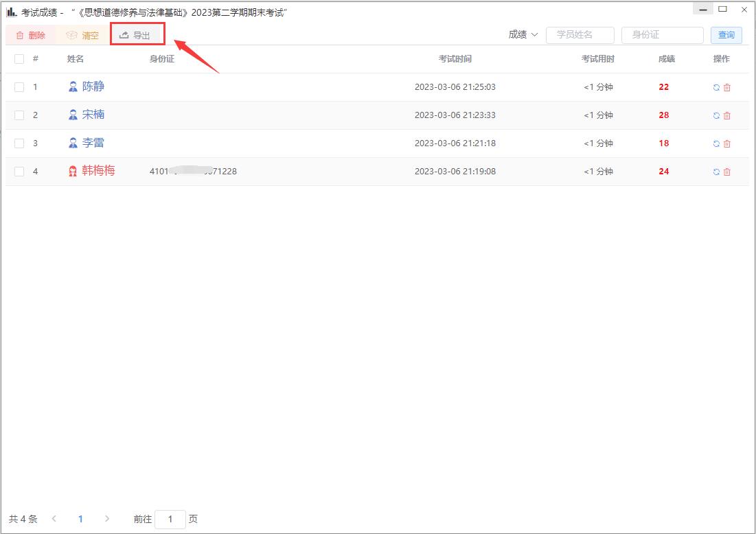Image resolution: width=756 pixels, height=534 pixels.
Task: Click the refresh icon for 韩梅梅
Action: click(716, 172)
